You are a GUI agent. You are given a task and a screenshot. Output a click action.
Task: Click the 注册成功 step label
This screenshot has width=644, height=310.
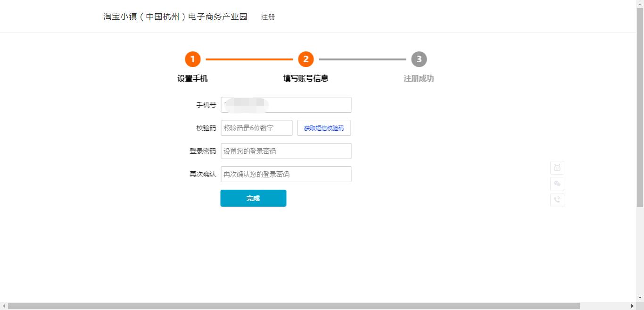(419, 78)
